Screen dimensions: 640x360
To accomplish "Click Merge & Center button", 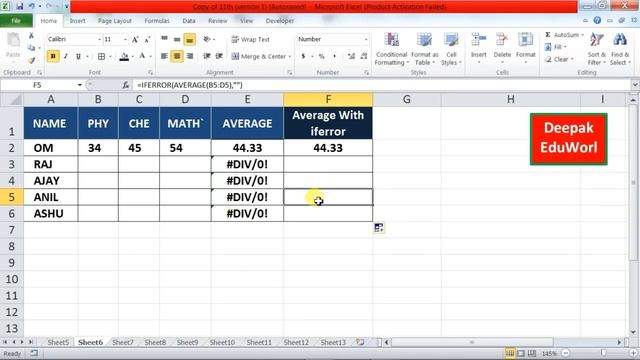I will click(x=259, y=56).
